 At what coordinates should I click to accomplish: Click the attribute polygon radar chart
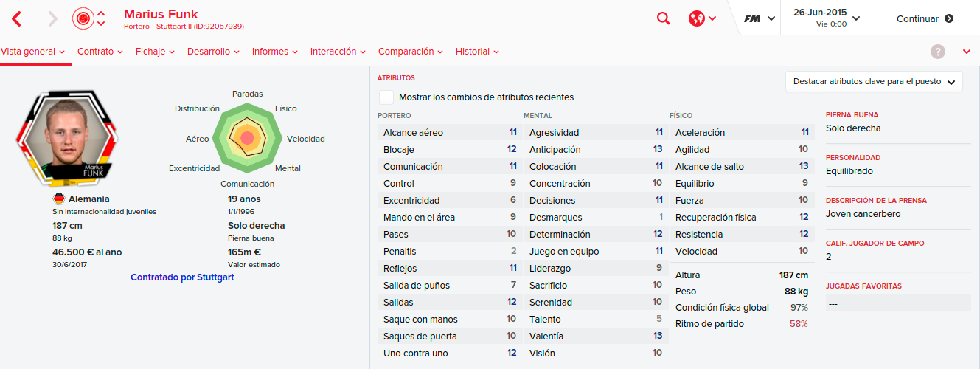click(x=247, y=137)
